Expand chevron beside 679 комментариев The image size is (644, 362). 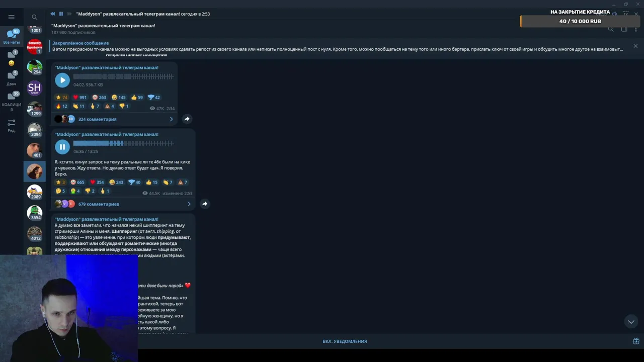point(189,204)
